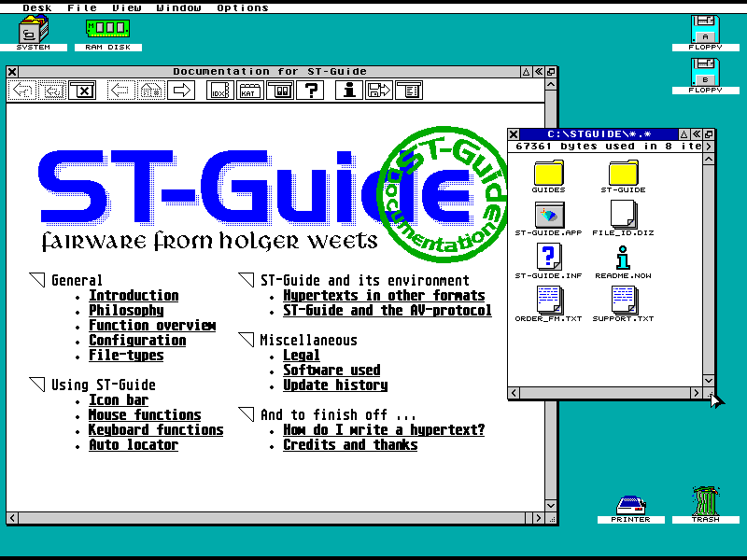This screenshot has width=747, height=560.
Task: Select the README.NOW file icon
Action: 624,259
